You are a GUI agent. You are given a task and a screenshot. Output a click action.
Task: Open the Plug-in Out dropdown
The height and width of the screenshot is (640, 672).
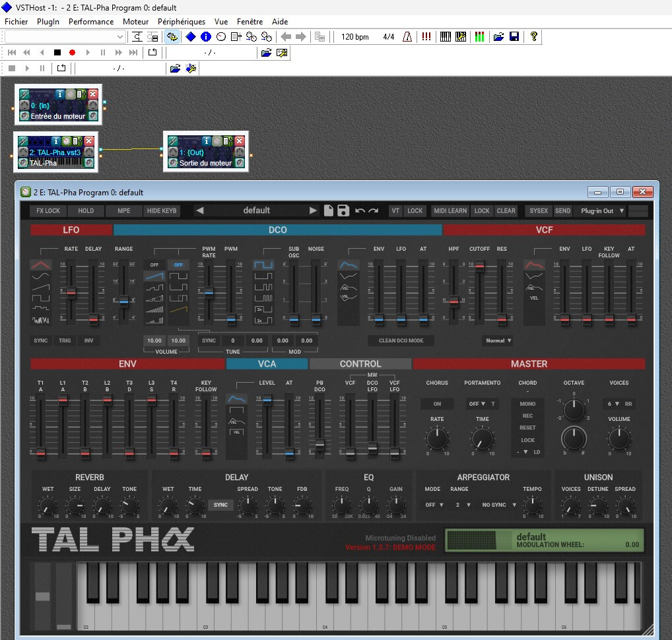[x=602, y=210]
